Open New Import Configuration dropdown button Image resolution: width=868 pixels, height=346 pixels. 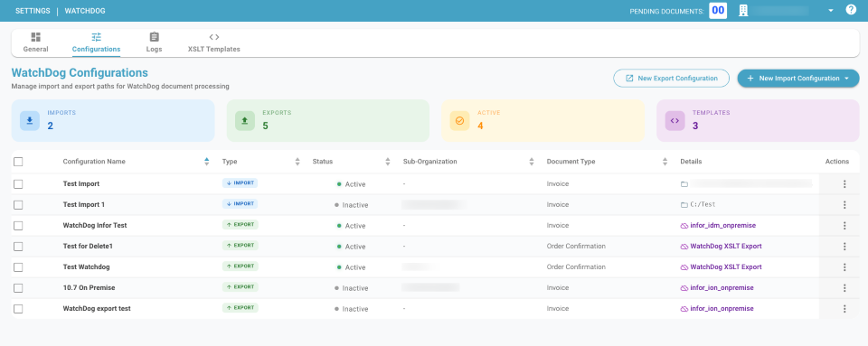pos(797,79)
